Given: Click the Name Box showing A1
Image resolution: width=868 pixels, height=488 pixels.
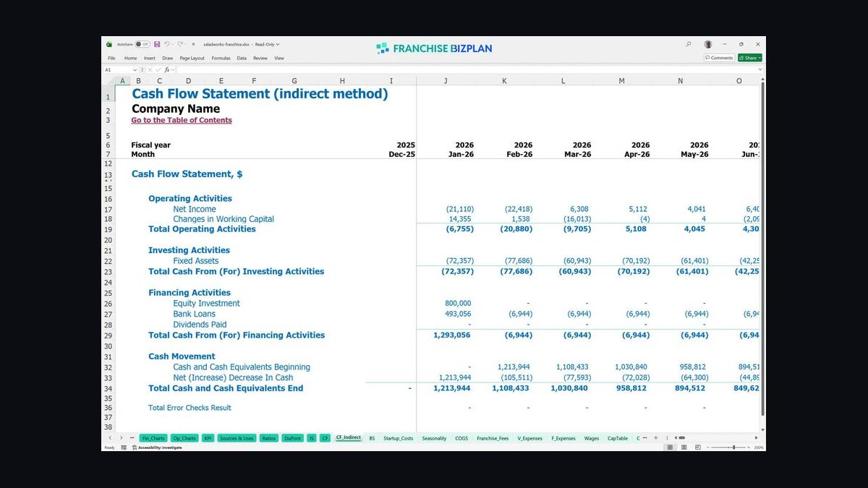Looking at the screenshot, I should point(116,69).
